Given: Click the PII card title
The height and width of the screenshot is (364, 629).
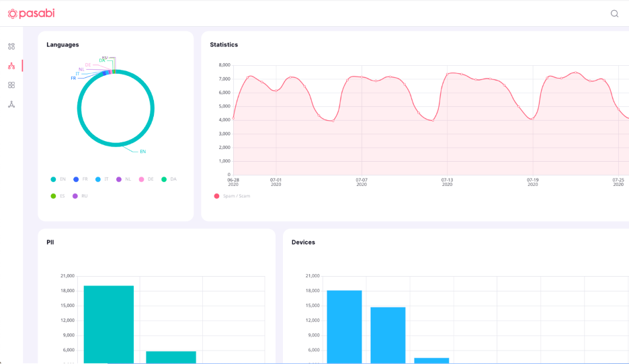Looking at the screenshot, I should [50, 242].
